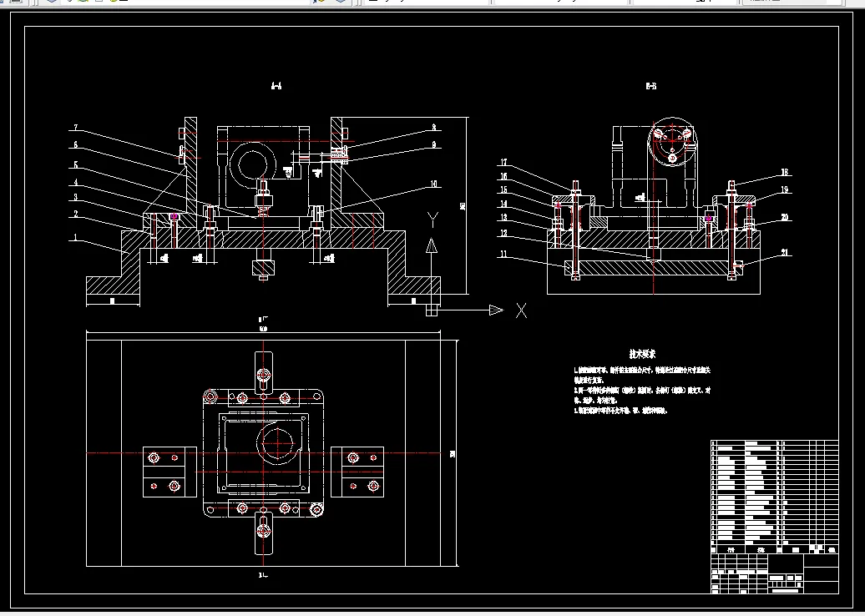
Task: Select part balloon number 10
Action: [x=433, y=184]
